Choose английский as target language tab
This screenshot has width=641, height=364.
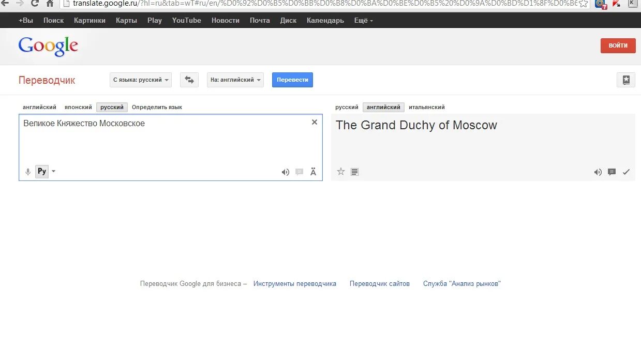point(383,107)
